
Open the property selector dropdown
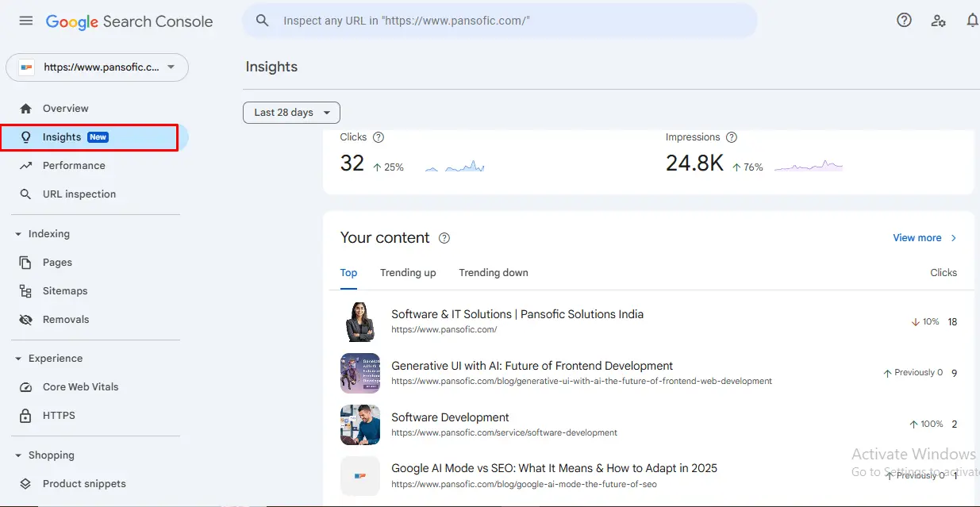[97, 67]
